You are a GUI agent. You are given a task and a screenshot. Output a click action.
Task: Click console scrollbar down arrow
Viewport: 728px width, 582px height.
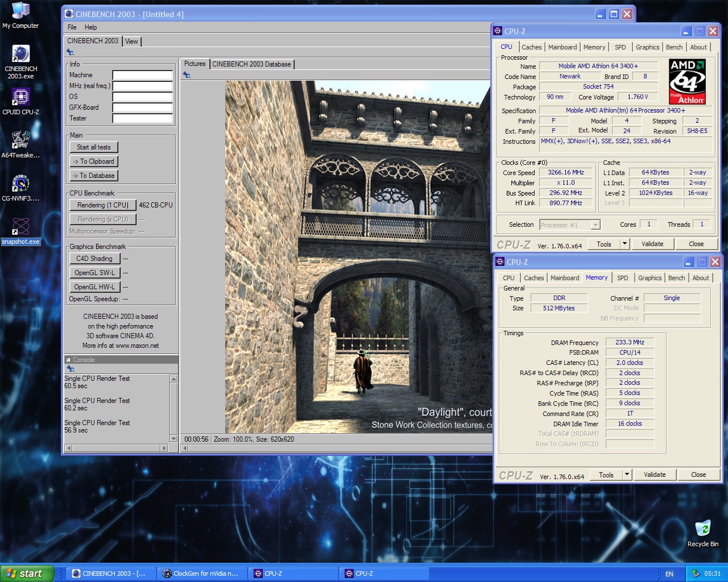(x=174, y=438)
